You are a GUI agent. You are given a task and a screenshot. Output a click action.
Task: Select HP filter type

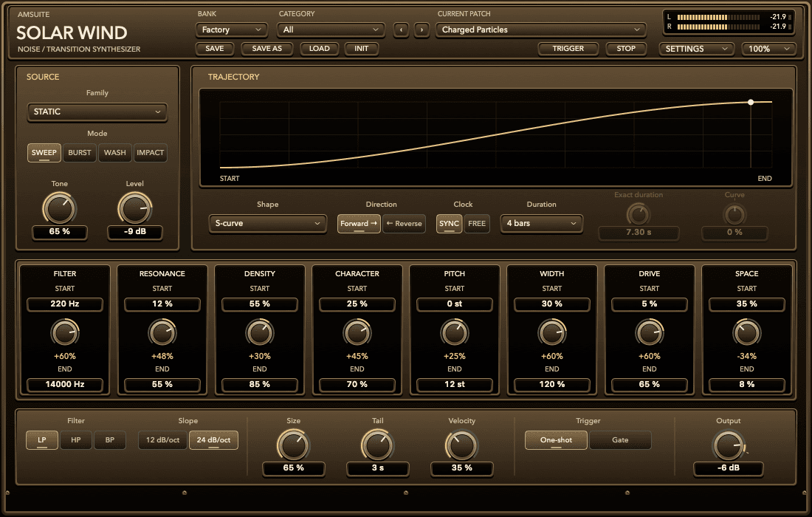pyautogui.click(x=75, y=439)
